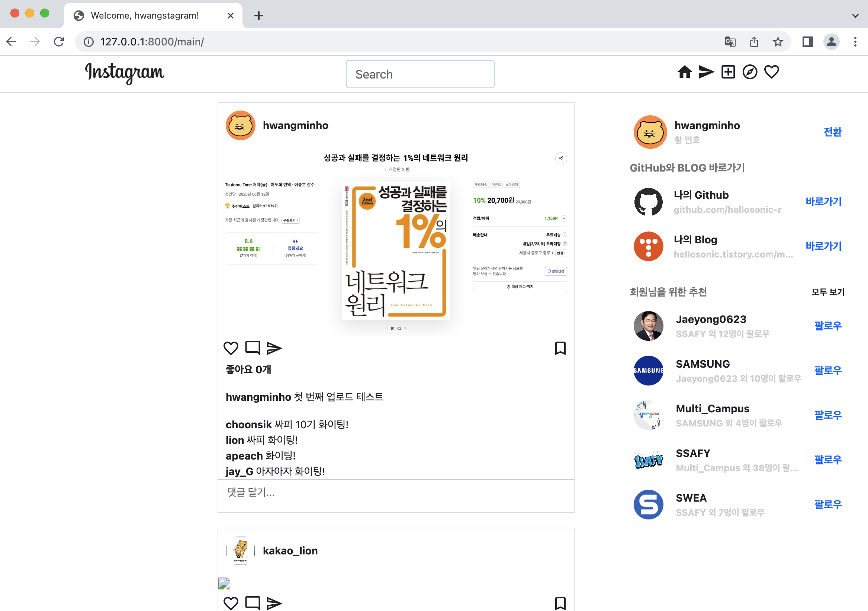Bookmark hwangminho's book post

[560, 348]
